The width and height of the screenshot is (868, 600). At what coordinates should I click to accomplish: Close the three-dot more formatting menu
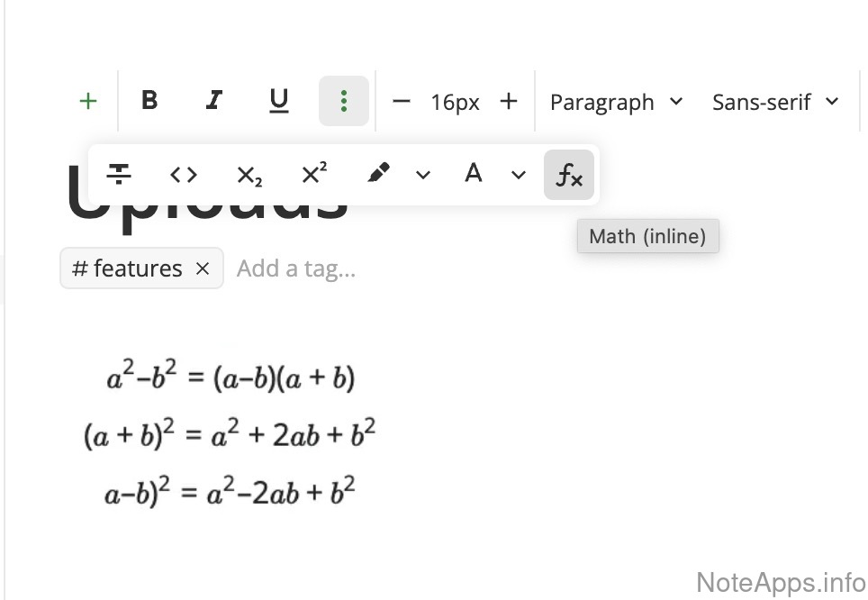tap(343, 101)
